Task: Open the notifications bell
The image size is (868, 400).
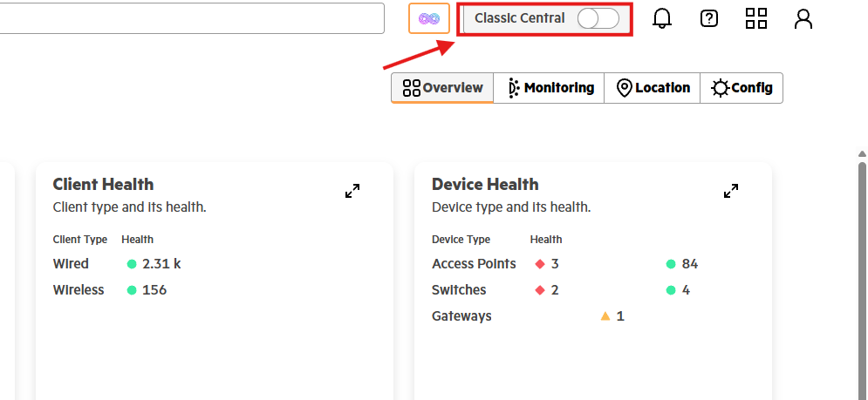Action: pos(661,18)
